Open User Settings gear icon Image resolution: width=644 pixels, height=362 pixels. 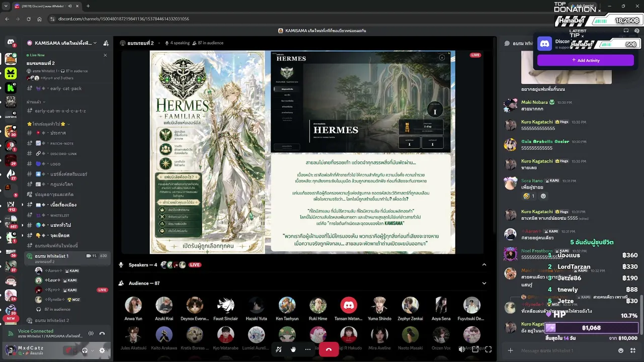[102, 350]
